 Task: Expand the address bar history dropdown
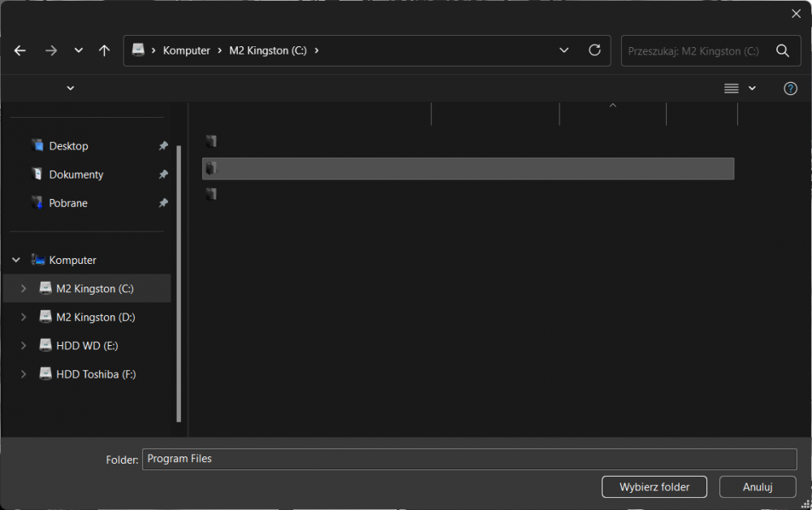564,50
